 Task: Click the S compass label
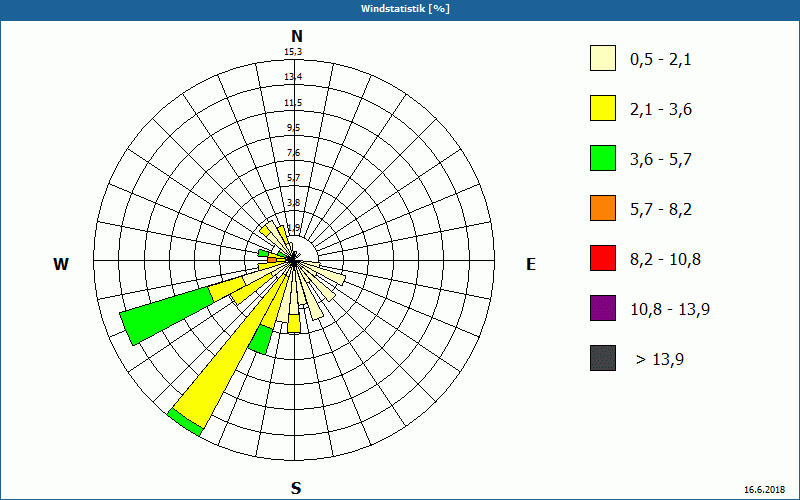coord(296,489)
